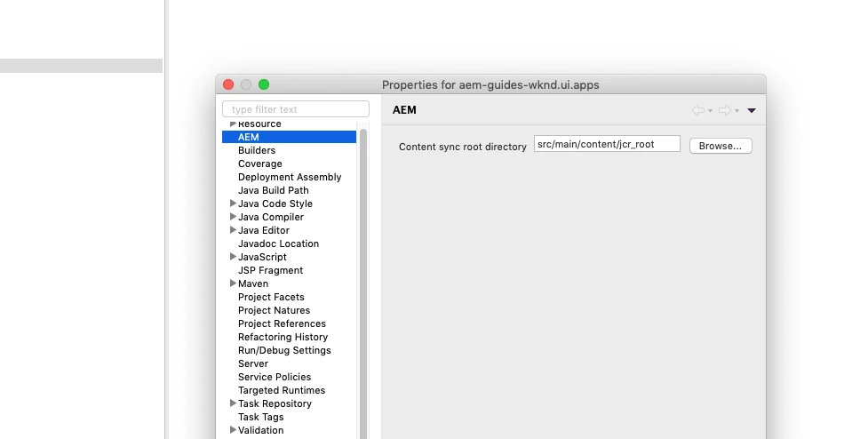This screenshot has height=439, width=868.
Task: Open the JSP Fragment page
Action: (270, 270)
